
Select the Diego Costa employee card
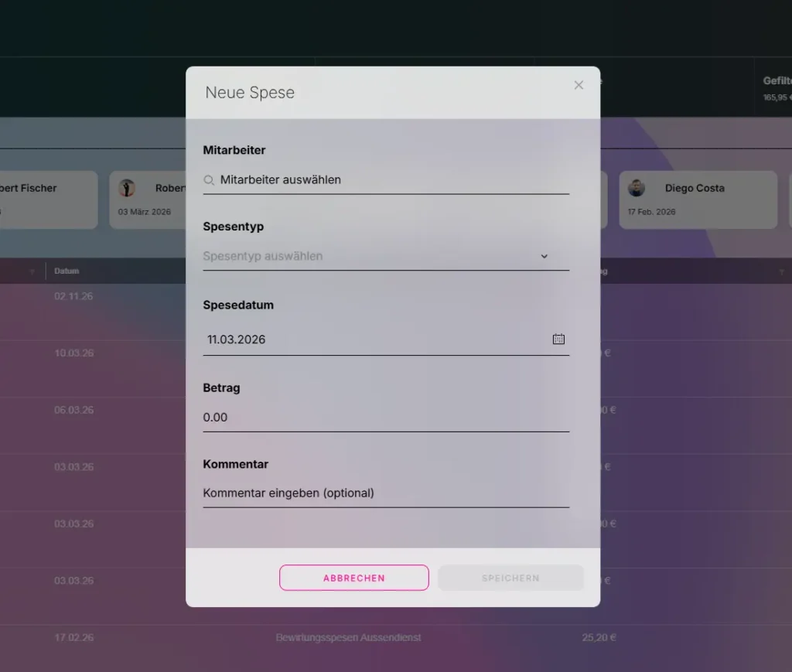pyautogui.click(x=698, y=200)
